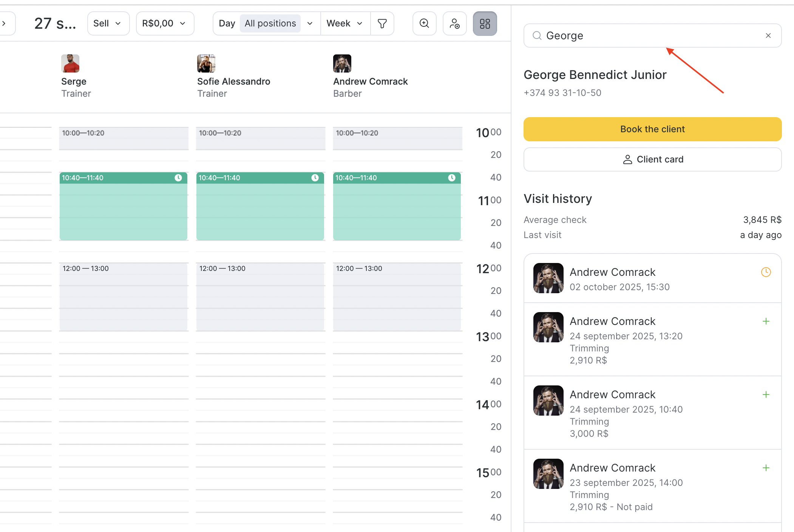The image size is (794, 532).
Task: Select the All positions option
Action: click(x=270, y=23)
